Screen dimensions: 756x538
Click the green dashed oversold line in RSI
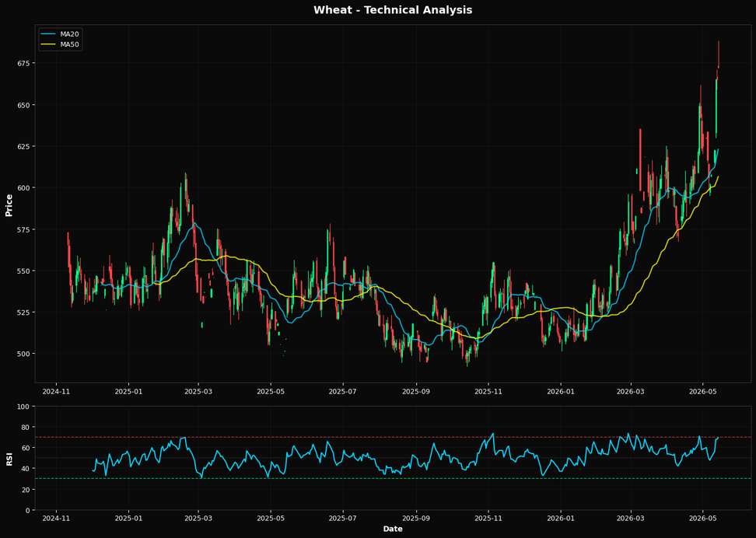[x=393, y=479]
